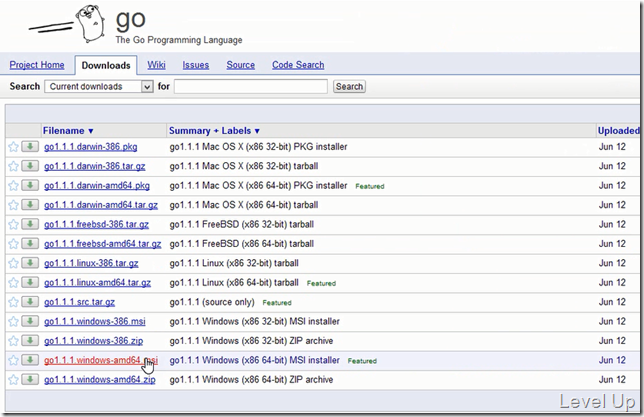Screen dimensions: 644x417
Task: Switch to the Issues tab
Action: [x=196, y=65]
